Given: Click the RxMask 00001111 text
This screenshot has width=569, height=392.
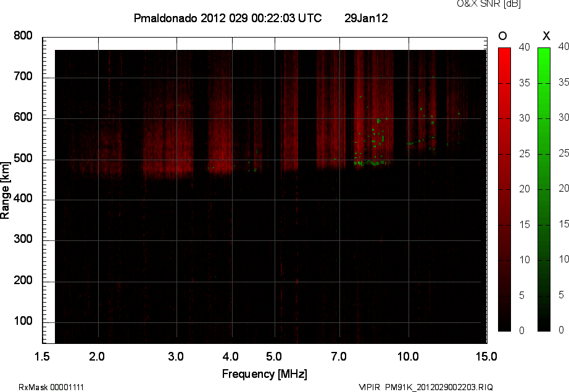Looking at the screenshot, I should pyautogui.click(x=51, y=387).
